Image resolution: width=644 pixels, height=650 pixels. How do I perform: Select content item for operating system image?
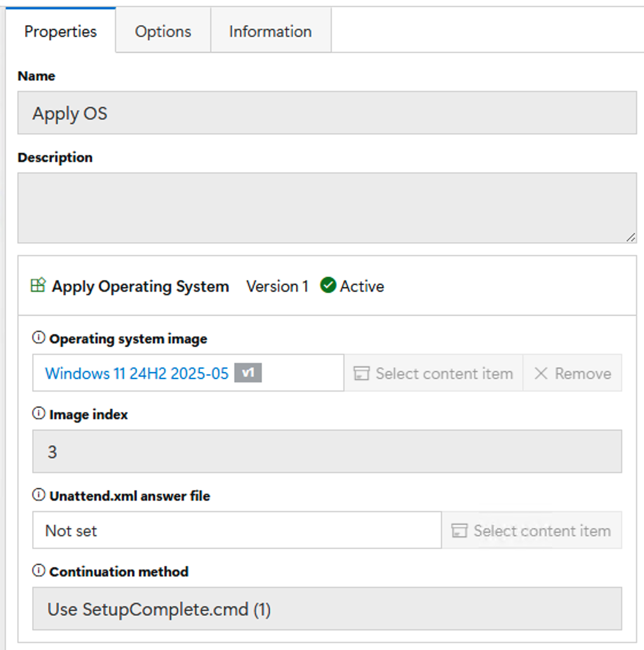433,373
